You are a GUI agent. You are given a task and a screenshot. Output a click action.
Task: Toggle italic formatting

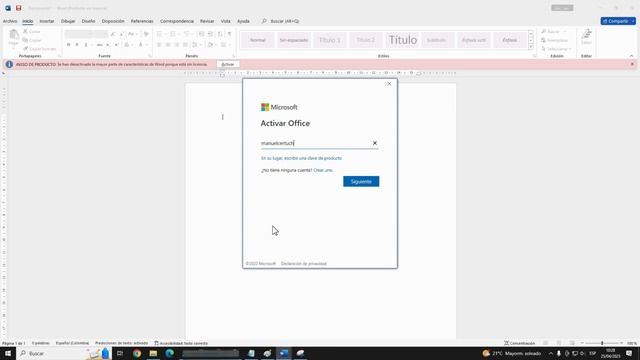pyautogui.click(x=77, y=44)
